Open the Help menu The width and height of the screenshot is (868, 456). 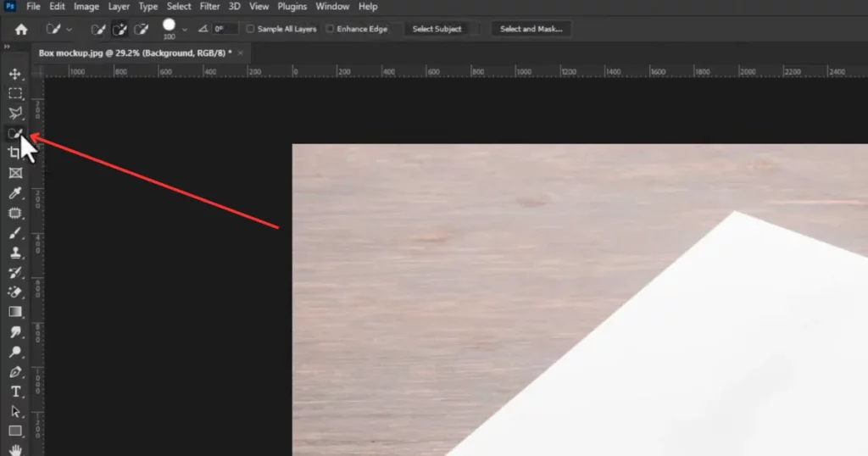[x=368, y=7]
